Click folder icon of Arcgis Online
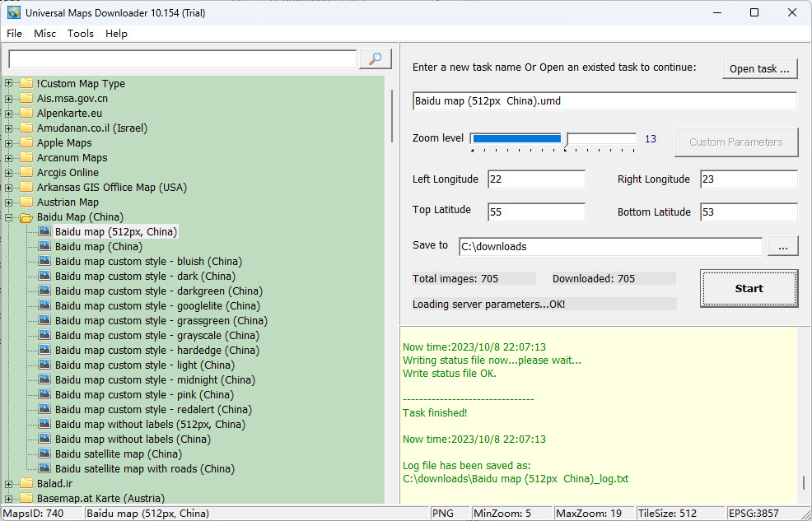 (26, 172)
